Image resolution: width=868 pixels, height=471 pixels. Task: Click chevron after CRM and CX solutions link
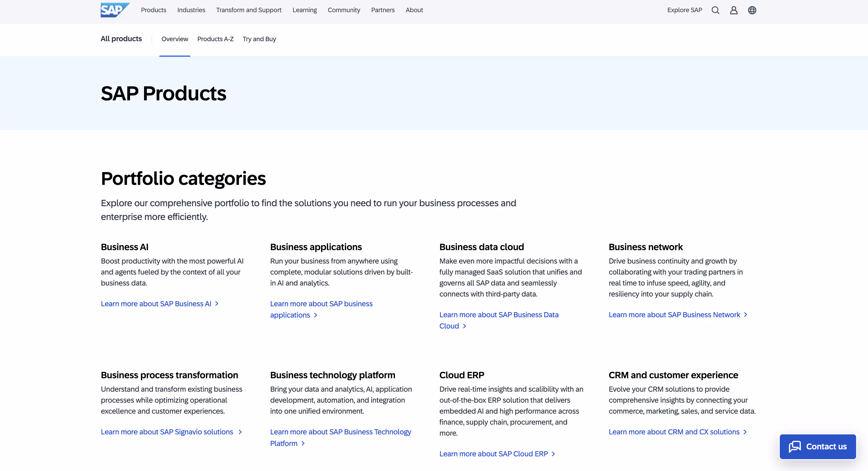coord(745,432)
